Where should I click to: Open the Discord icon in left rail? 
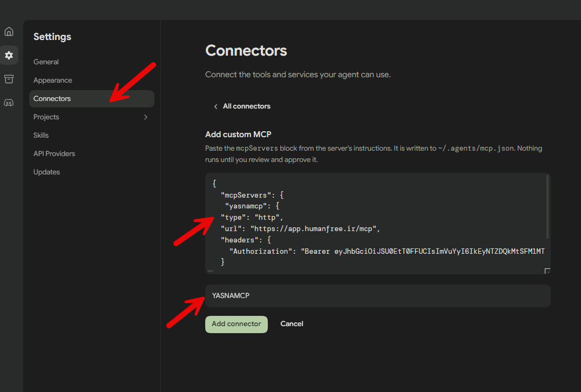9,103
